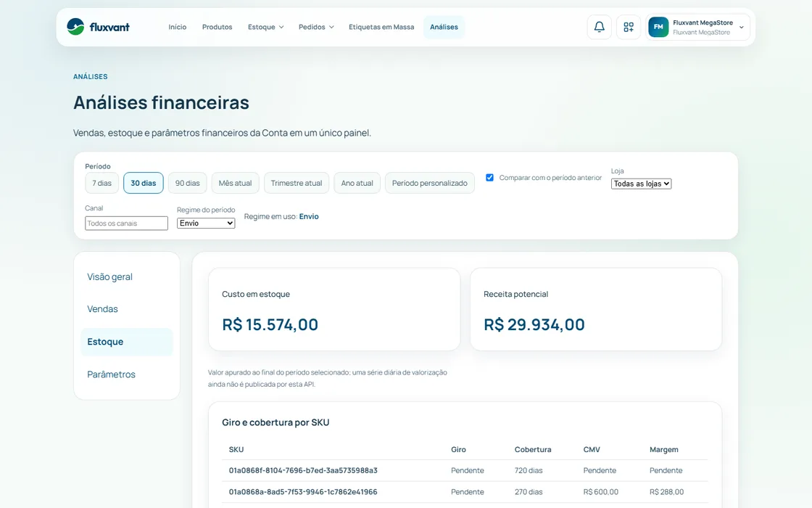The height and width of the screenshot is (508, 812).
Task: Click the FM account avatar
Action: coord(658,27)
